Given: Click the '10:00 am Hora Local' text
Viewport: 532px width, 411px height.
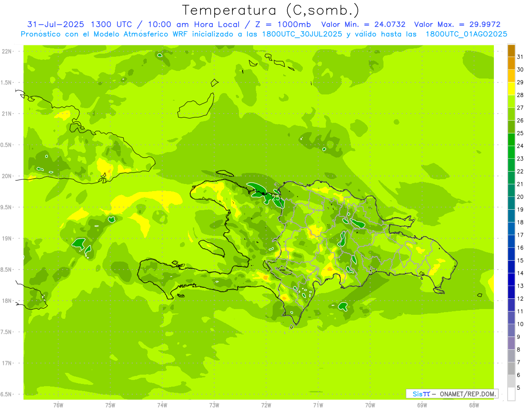Looking at the screenshot, I should (x=194, y=24).
